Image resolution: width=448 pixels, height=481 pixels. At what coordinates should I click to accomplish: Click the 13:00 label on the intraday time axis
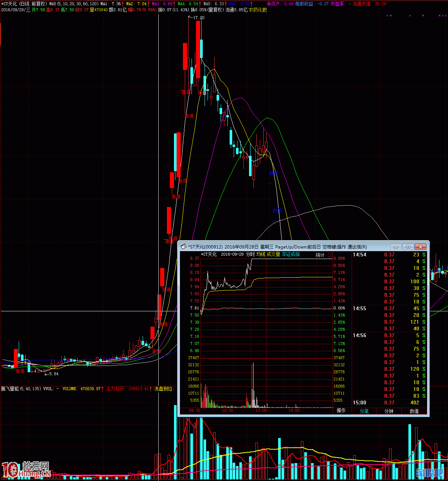(261, 410)
